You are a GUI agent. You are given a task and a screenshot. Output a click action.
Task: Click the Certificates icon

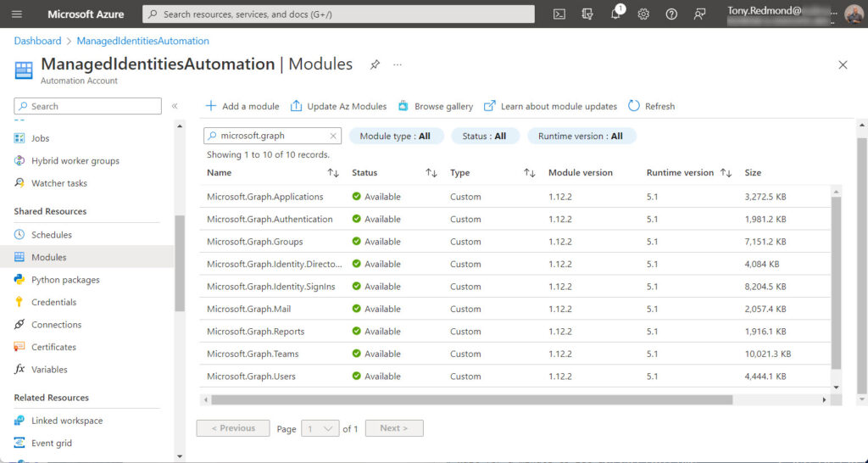coord(19,347)
